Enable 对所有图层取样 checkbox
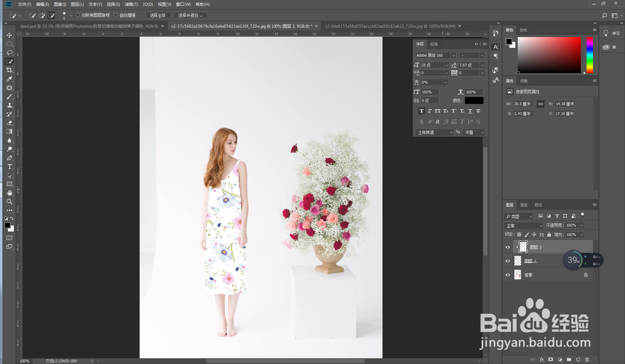 coord(78,15)
